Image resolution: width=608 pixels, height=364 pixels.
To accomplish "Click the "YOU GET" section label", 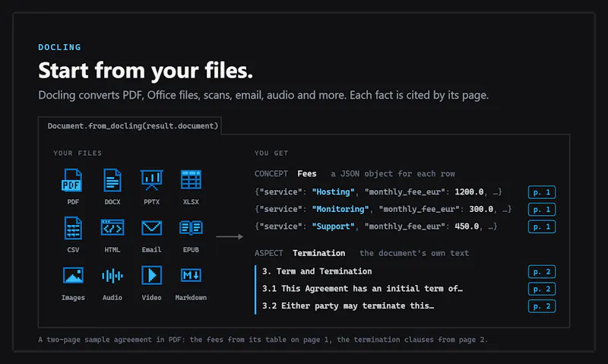I will click(271, 153).
